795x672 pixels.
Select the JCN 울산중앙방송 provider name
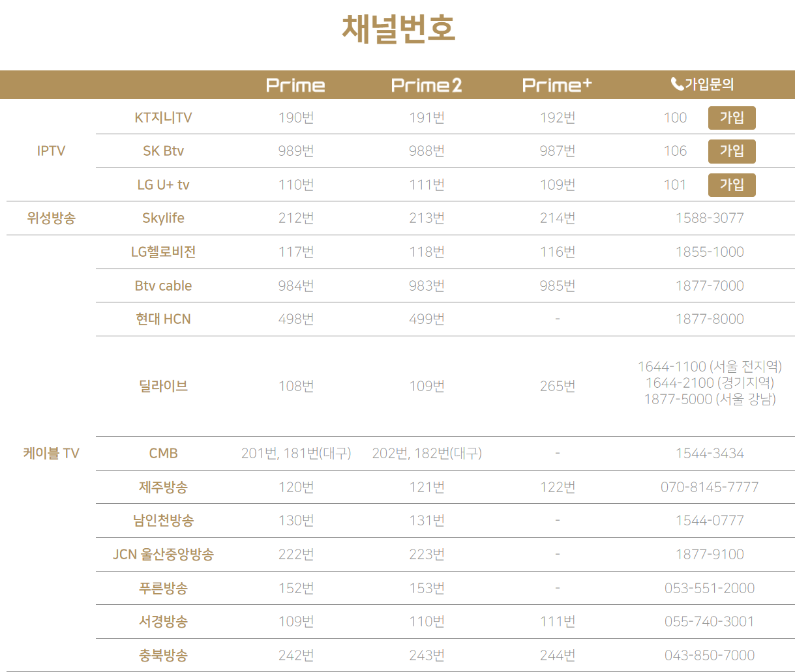pyautogui.click(x=163, y=555)
